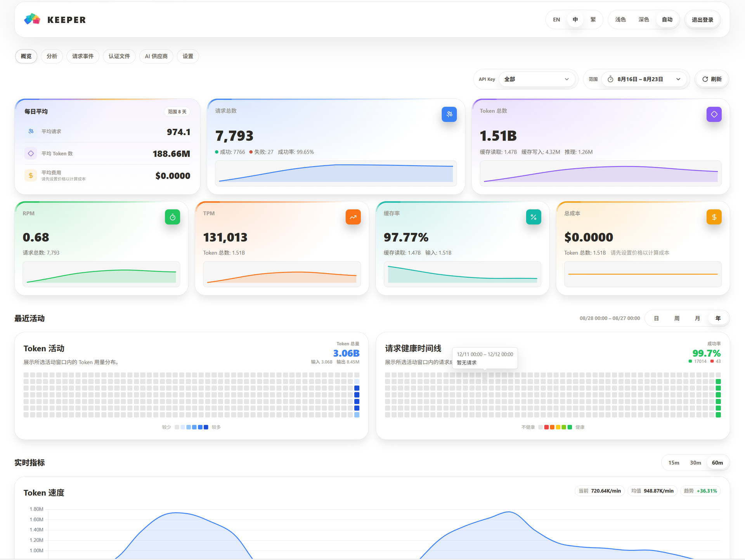Switch language to EN
This screenshot has height=560, width=745.
pyautogui.click(x=556, y=20)
